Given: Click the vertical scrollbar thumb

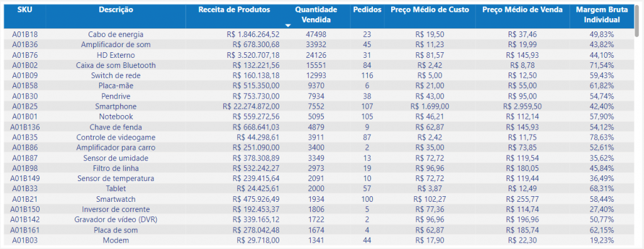Looking at the screenshot, I should [637, 21].
